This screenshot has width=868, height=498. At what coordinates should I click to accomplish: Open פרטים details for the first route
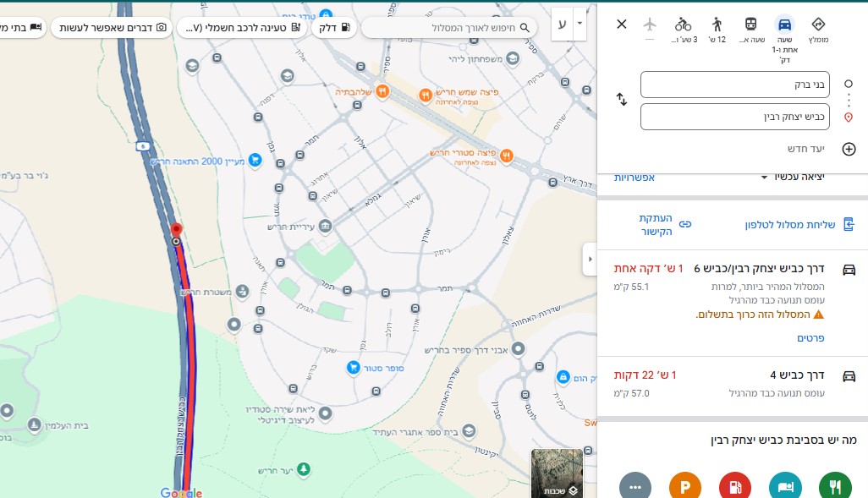(810, 338)
